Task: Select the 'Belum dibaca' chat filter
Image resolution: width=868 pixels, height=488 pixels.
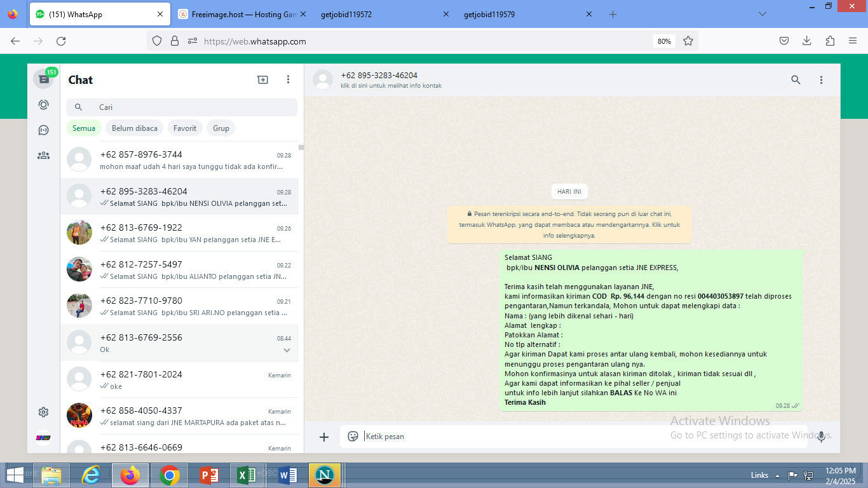Action: coord(135,128)
